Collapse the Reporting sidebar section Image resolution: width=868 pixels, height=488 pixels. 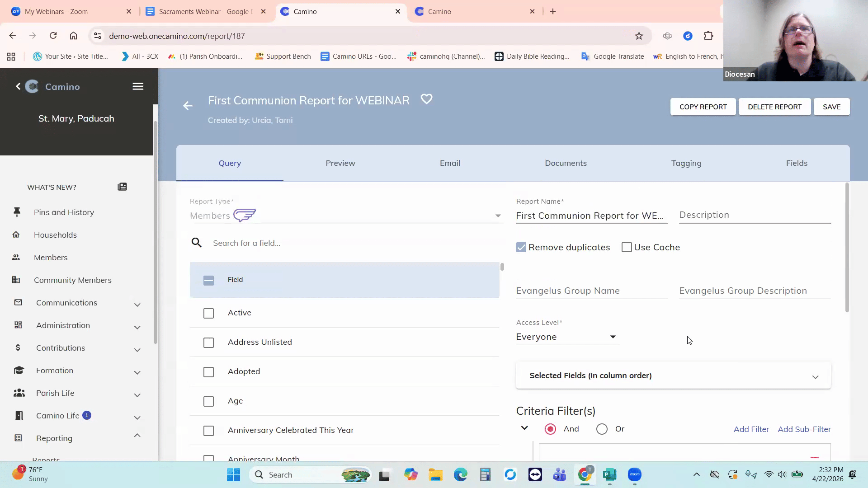[137, 435]
